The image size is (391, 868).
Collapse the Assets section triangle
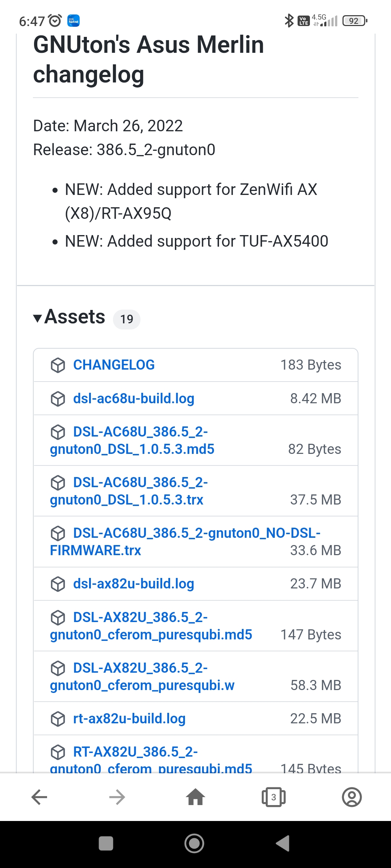coord(37,318)
